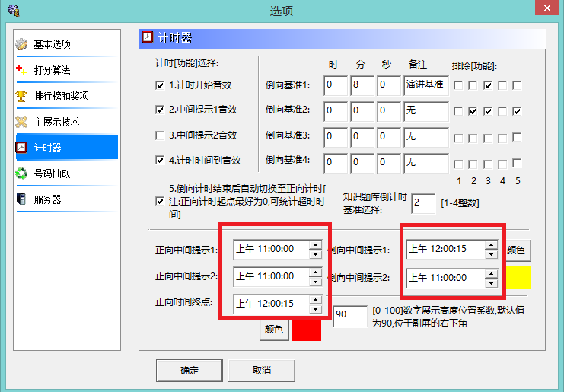
Task: Decrease 倒向中间提示2 time with down arrow
Action: tap(491, 283)
